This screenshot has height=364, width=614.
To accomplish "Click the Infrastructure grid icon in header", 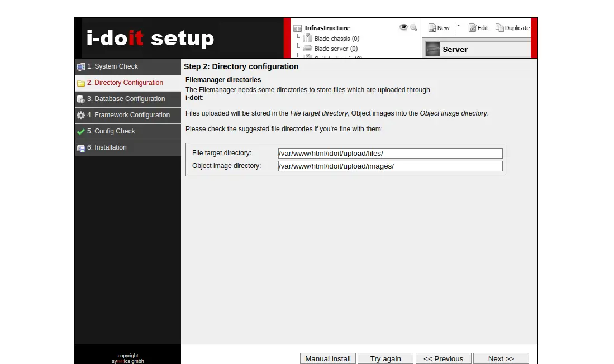I will pos(298,28).
